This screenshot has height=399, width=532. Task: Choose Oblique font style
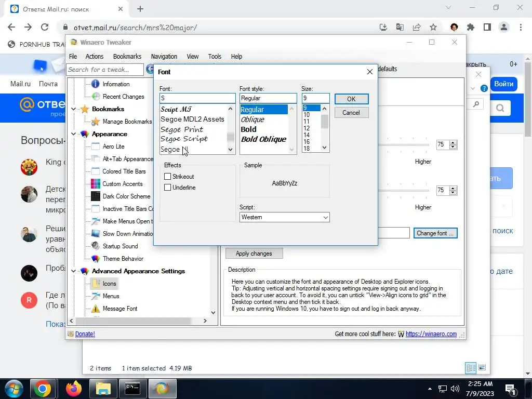tap(252, 119)
